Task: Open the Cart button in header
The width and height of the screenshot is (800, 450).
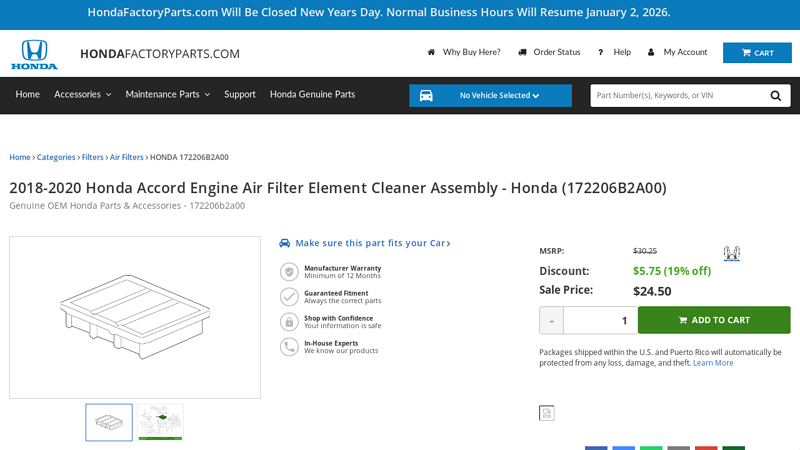Action: click(x=757, y=53)
